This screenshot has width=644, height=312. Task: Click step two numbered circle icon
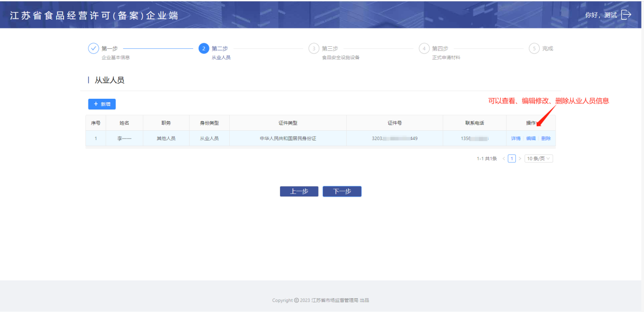pyautogui.click(x=204, y=48)
